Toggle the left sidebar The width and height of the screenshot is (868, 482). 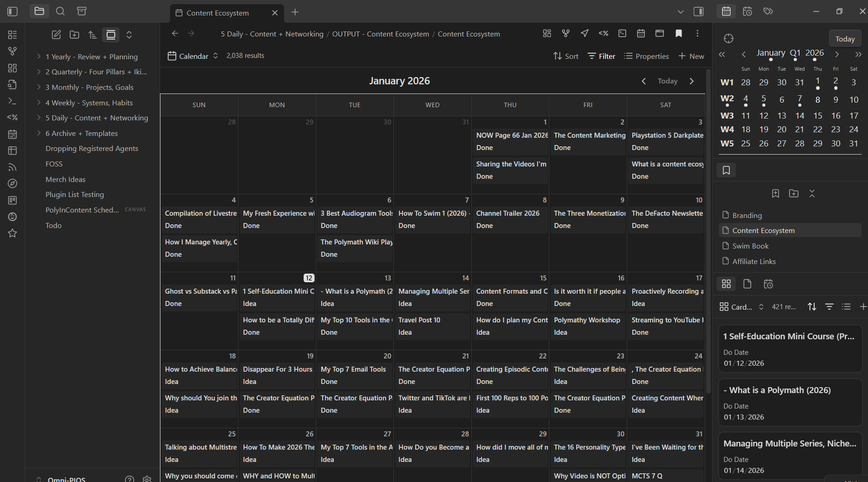point(12,11)
